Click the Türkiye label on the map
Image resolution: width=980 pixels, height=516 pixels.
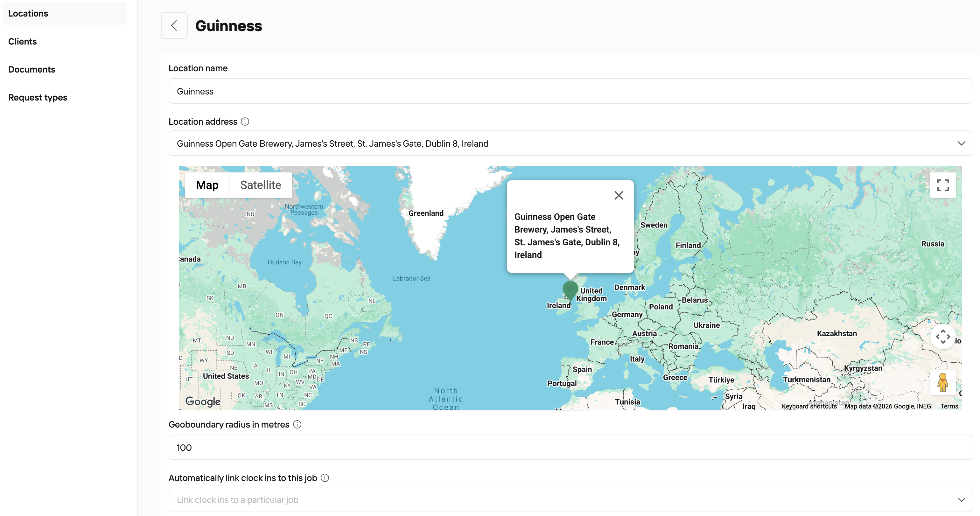721,380
